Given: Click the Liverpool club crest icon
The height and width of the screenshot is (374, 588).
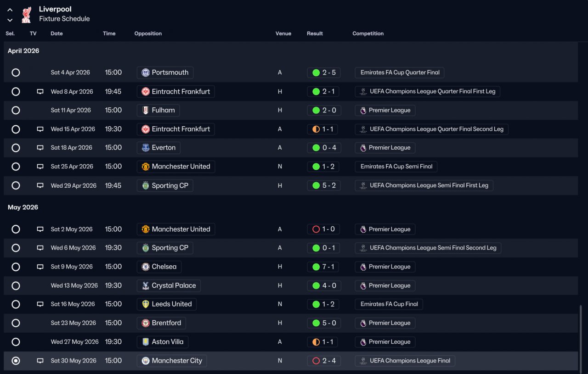Looking at the screenshot, I should [26, 14].
